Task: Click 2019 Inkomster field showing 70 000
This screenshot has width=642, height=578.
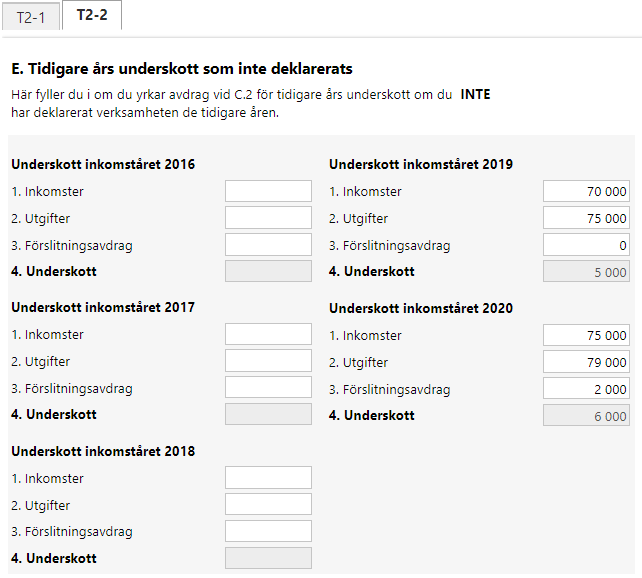Action: 586,191
